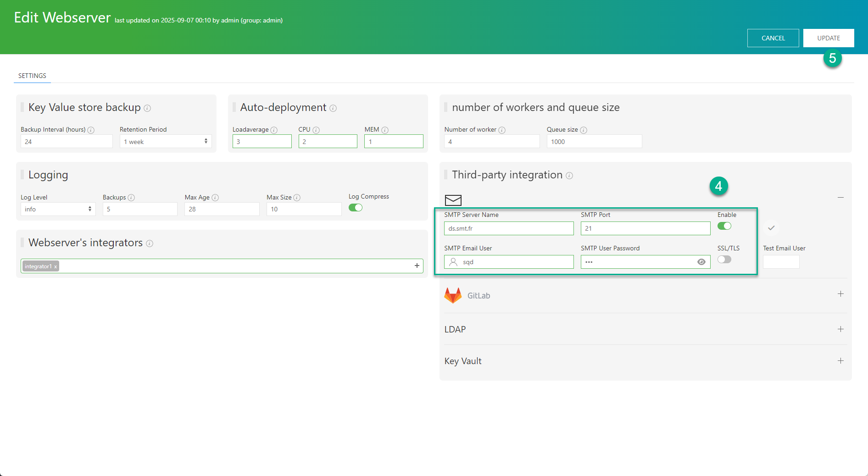Viewport: 868px width, 476px height.
Task: Click the info icon beside Key Value store backup
Action: [147, 108]
